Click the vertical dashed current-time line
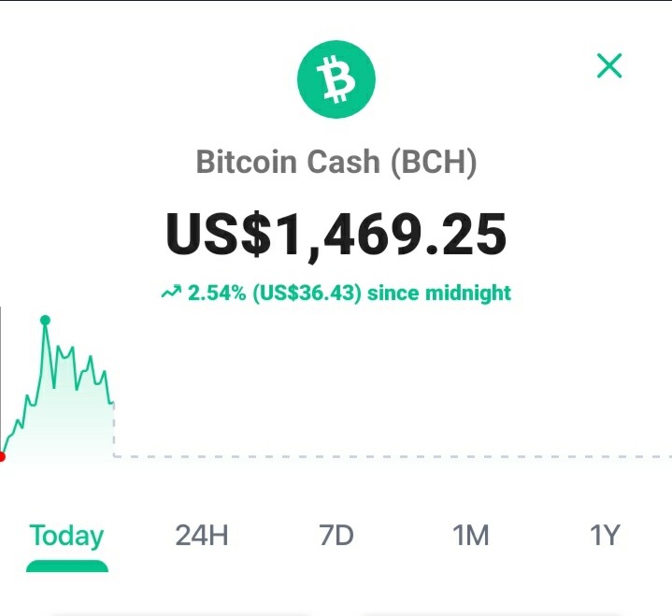Screen dimensions: 672x616 114,430
